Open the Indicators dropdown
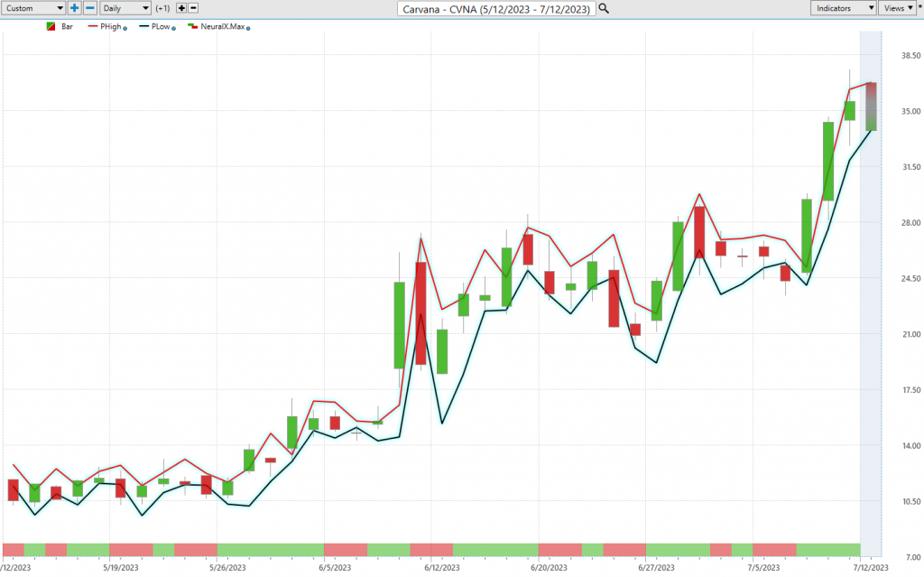 click(x=844, y=8)
